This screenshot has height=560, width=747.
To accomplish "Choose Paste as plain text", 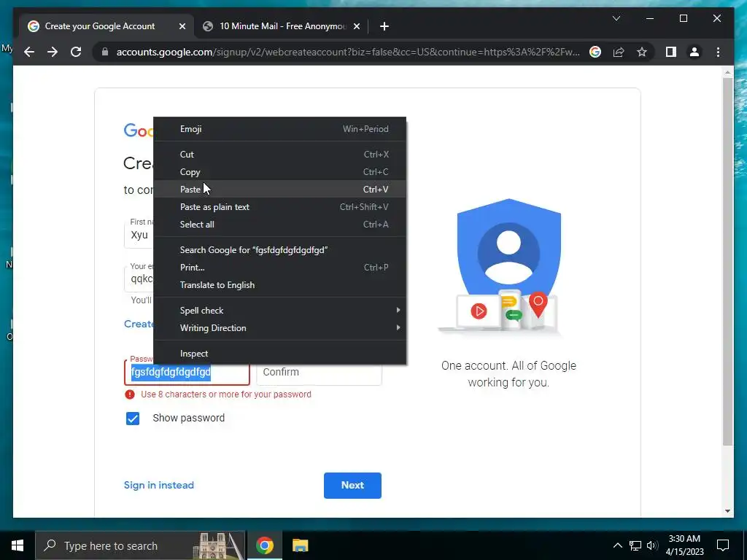I will coord(279,207).
